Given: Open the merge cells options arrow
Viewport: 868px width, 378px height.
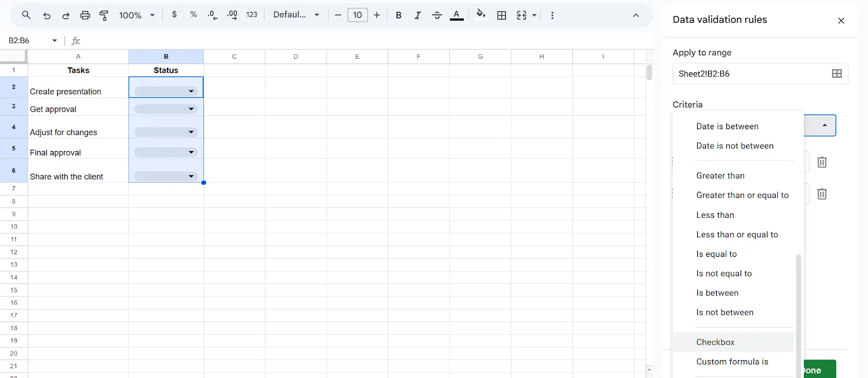Looking at the screenshot, I should [534, 15].
